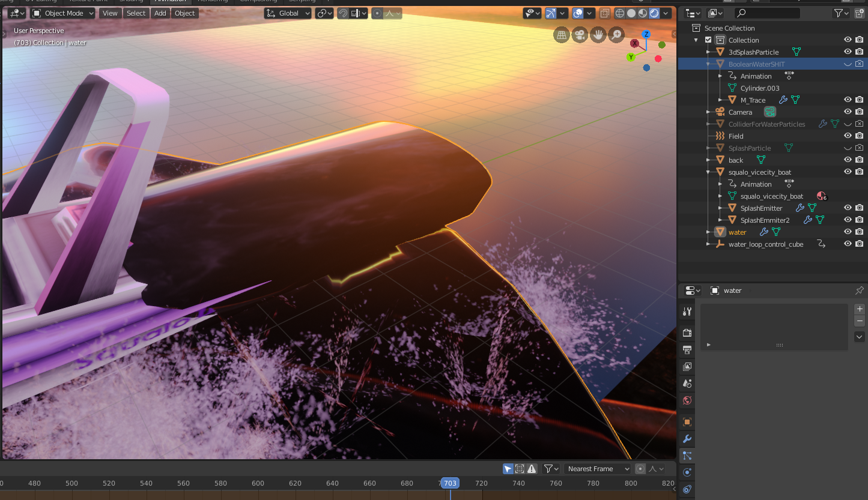
Task: Click the new collection icon in outliner
Action: [860, 13]
